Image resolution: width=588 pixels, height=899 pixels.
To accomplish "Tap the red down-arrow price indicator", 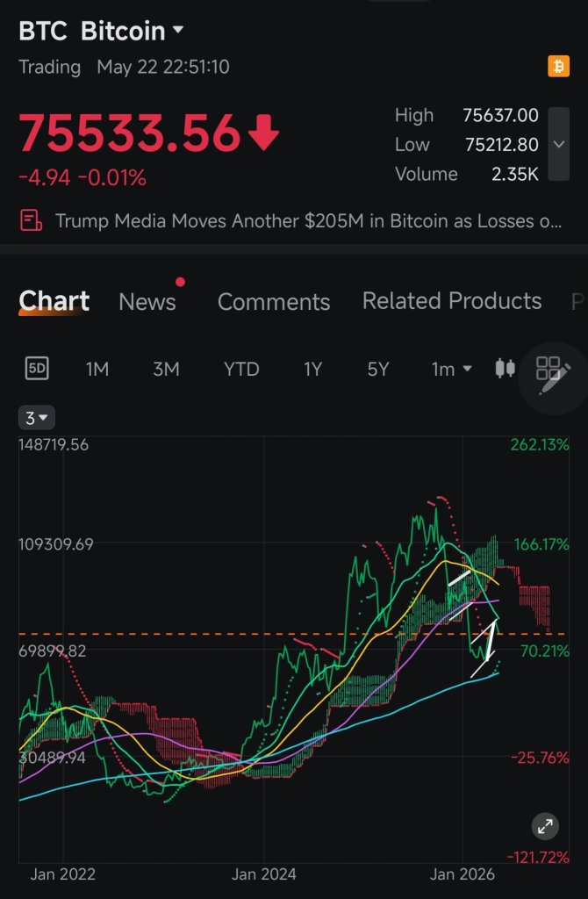I will pos(263,133).
